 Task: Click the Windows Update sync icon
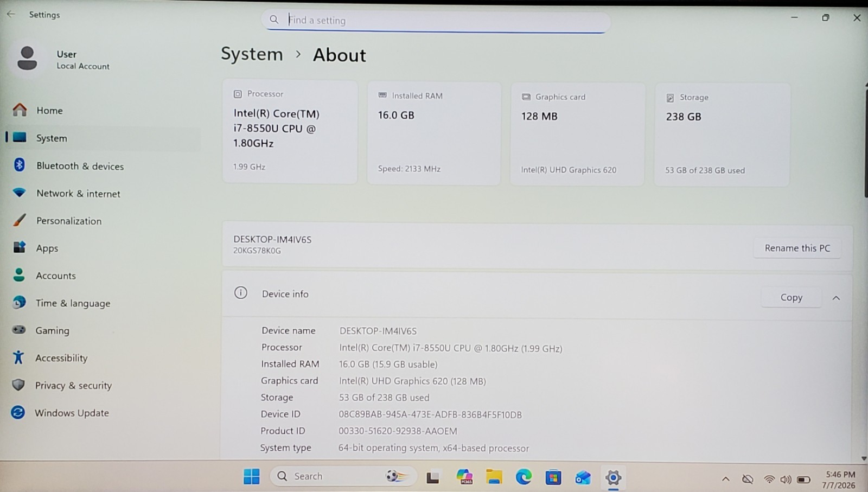[x=18, y=412]
